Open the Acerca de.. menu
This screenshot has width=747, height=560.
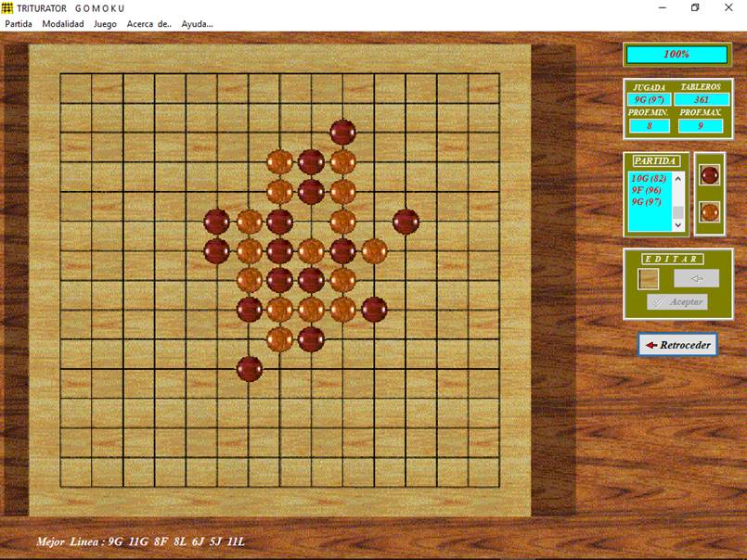tap(149, 24)
